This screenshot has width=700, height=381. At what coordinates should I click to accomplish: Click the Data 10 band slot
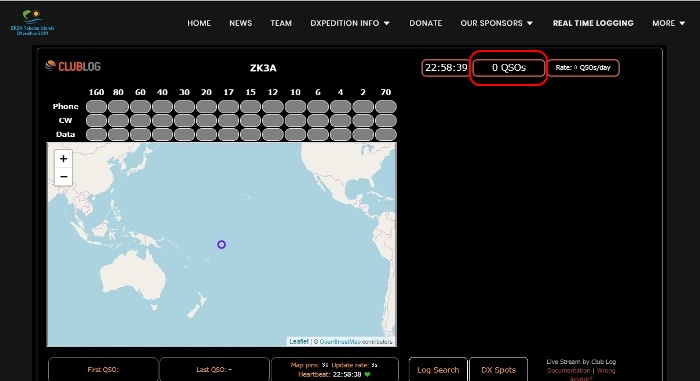click(295, 134)
